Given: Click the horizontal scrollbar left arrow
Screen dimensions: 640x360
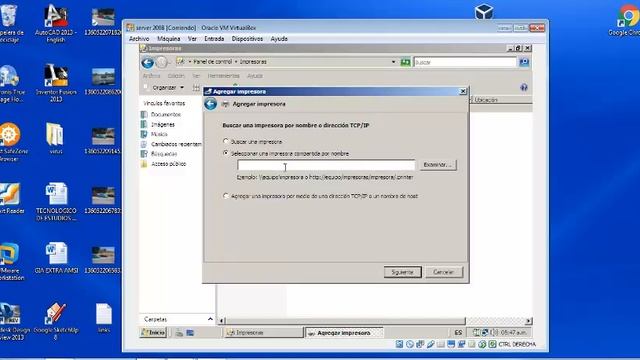Looking at the screenshot, I should (x=221, y=321).
